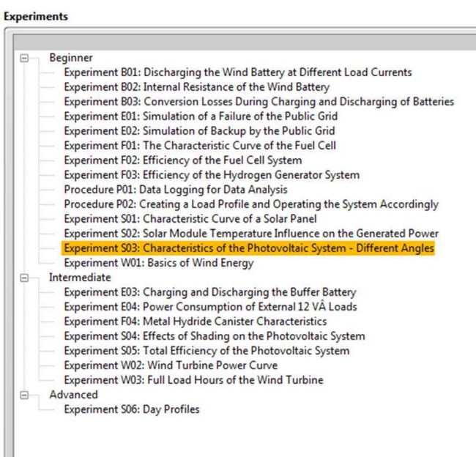Choose Experiment E01 Failure of the Public Grid
The width and height of the screenshot is (476, 457).
point(201,116)
